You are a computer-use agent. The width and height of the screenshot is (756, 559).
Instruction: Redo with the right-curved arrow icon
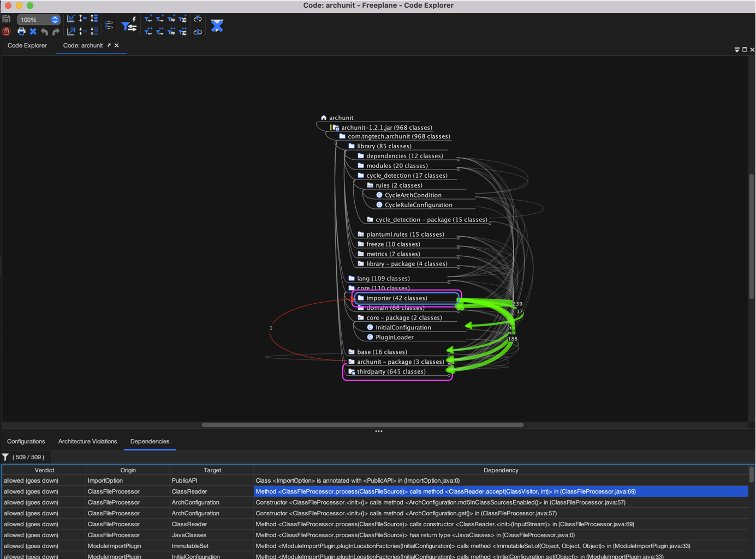56,32
